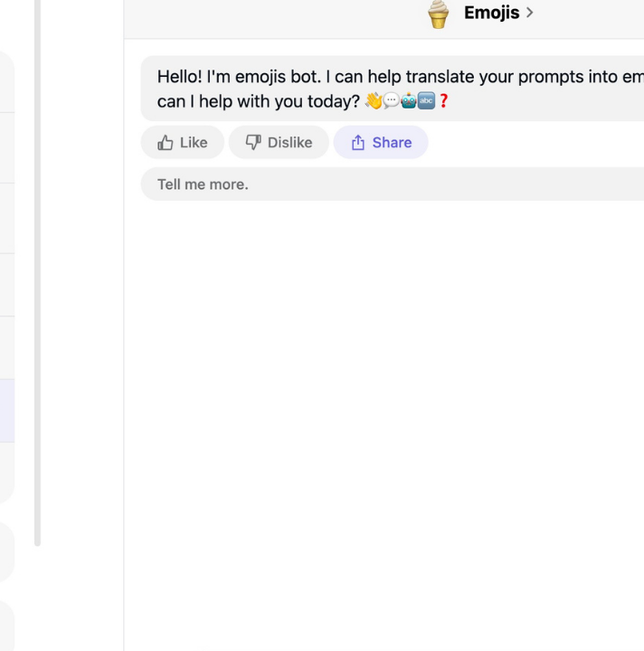
Task: Like the bot's greeting message
Action: tap(183, 143)
